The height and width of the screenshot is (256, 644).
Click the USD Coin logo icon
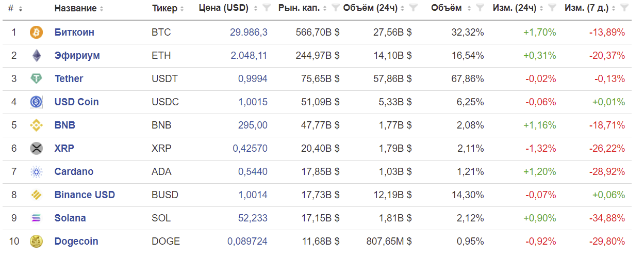click(x=36, y=102)
